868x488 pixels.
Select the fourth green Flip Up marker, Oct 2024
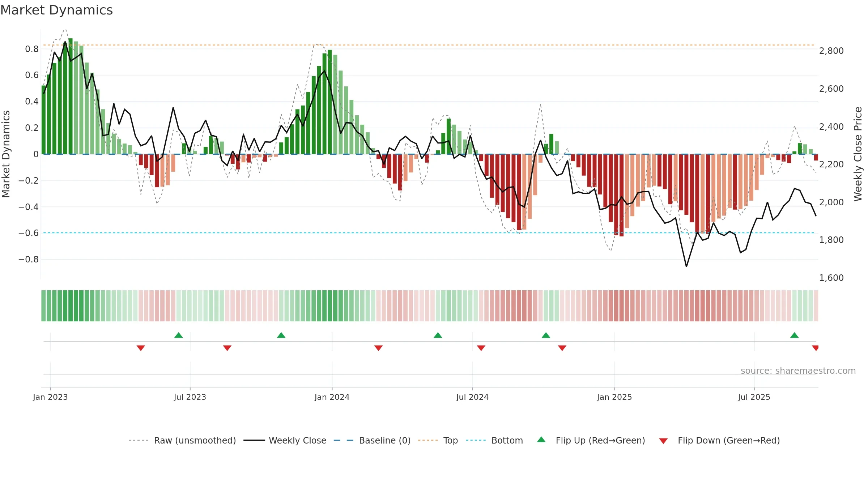tap(546, 335)
